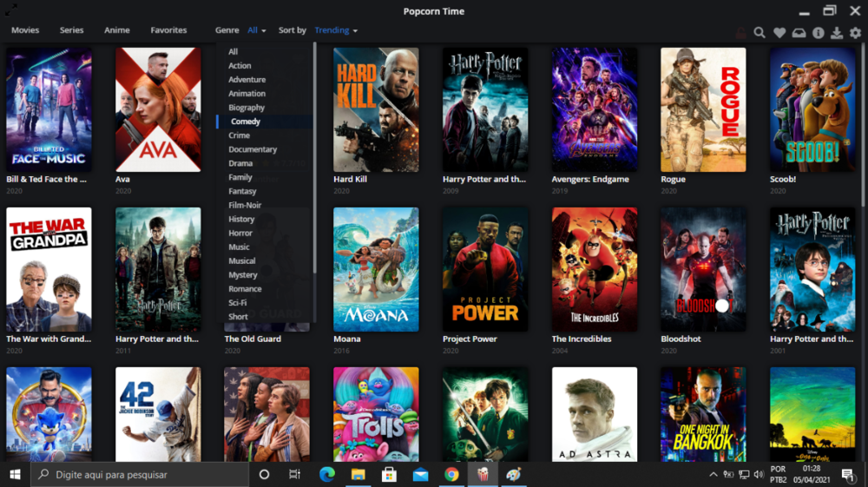Screen dimensions: 868x487
Task: Show the About info icon
Action: pyautogui.click(x=819, y=33)
